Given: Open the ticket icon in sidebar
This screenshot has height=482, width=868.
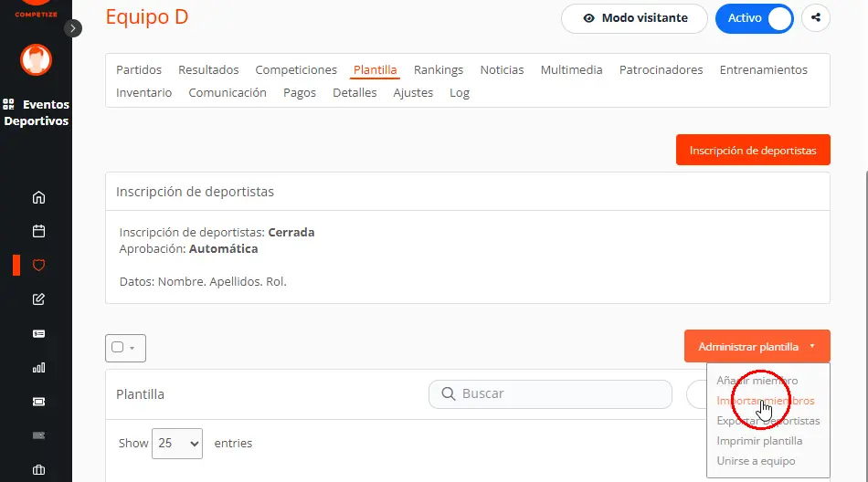Looking at the screenshot, I should [38, 402].
